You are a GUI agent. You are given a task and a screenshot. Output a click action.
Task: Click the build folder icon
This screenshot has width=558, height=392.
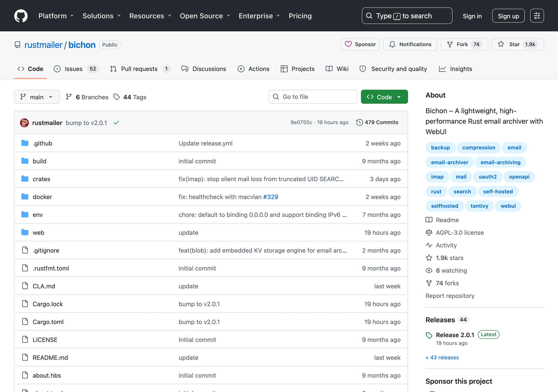(x=25, y=161)
